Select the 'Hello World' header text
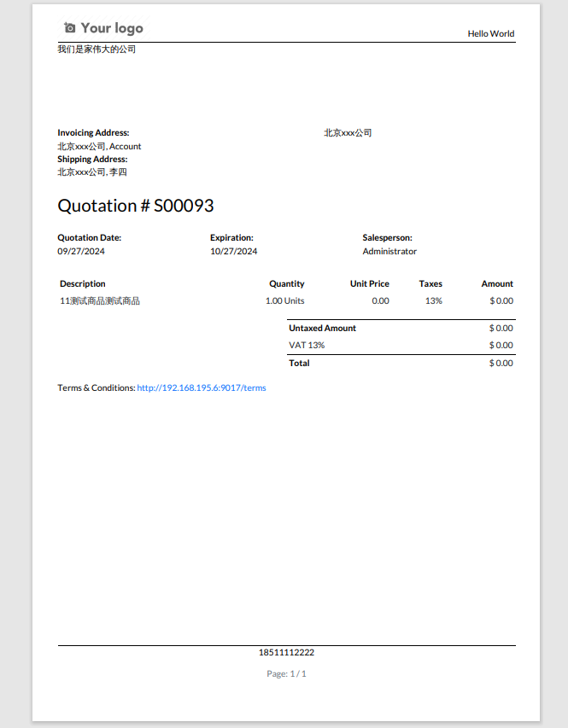Image resolution: width=568 pixels, height=728 pixels. click(x=491, y=33)
